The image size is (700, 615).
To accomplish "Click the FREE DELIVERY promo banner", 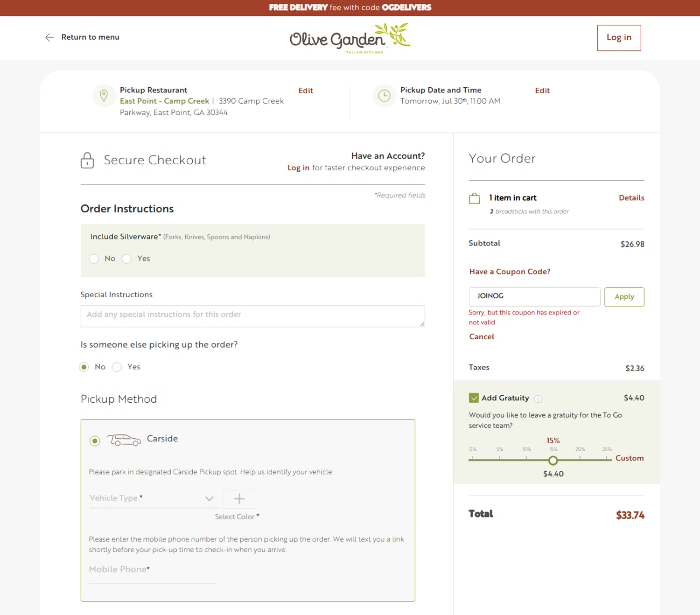I will click(x=350, y=7).
